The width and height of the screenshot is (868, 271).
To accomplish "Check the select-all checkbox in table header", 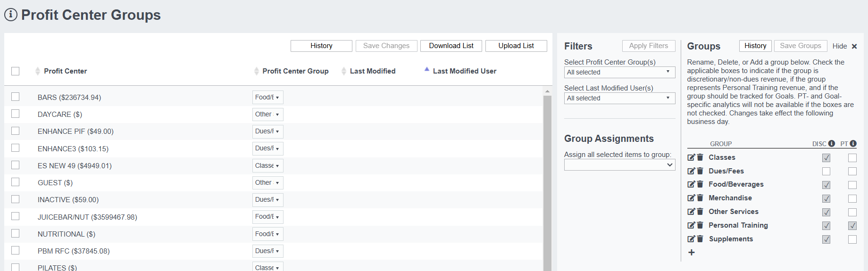I will [x=16, y=71].
